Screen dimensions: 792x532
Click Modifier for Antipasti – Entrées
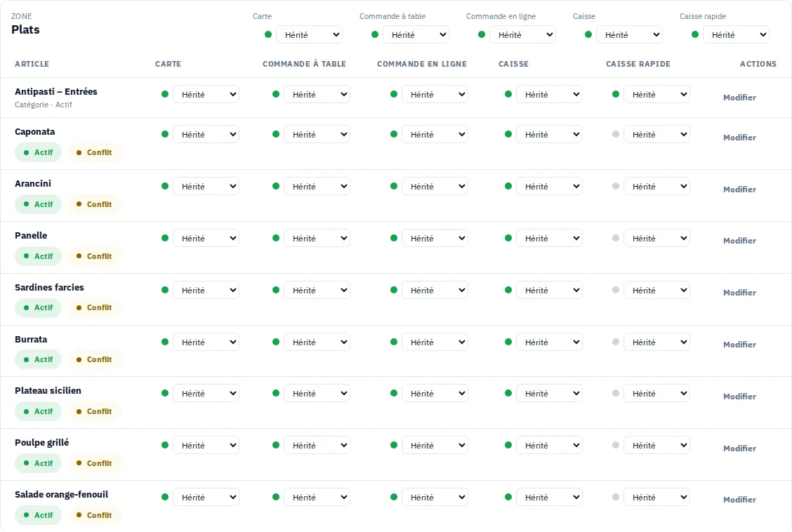[x=739, y=98]
